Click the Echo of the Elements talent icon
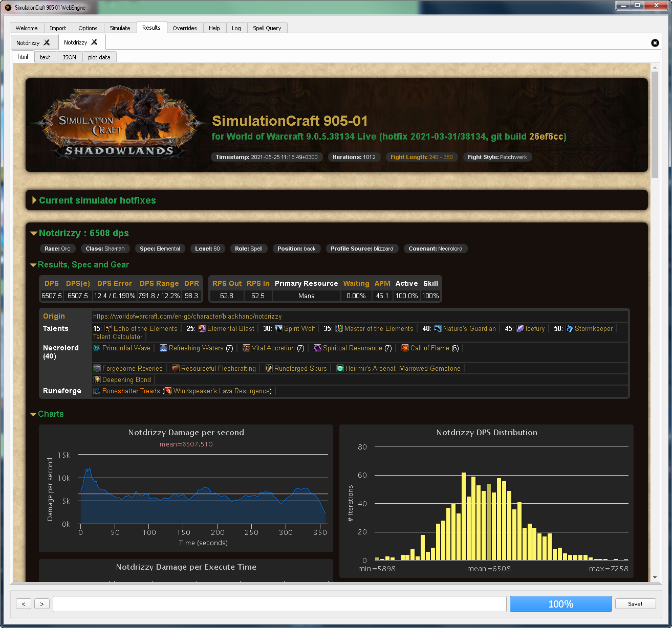Viewport: 672px width, 628px height. point(108,329)
